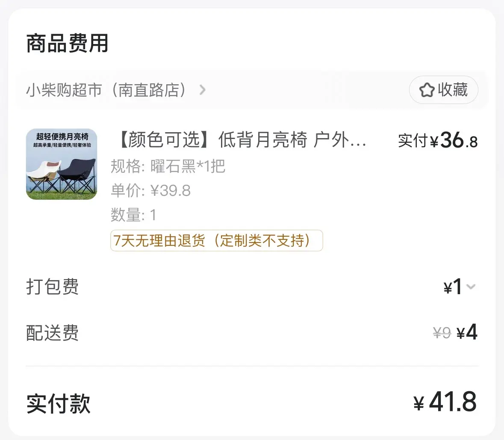Click the 打包费 ¥1 amount
Viewport: 504px width, 440px height.
coord(453,287)
